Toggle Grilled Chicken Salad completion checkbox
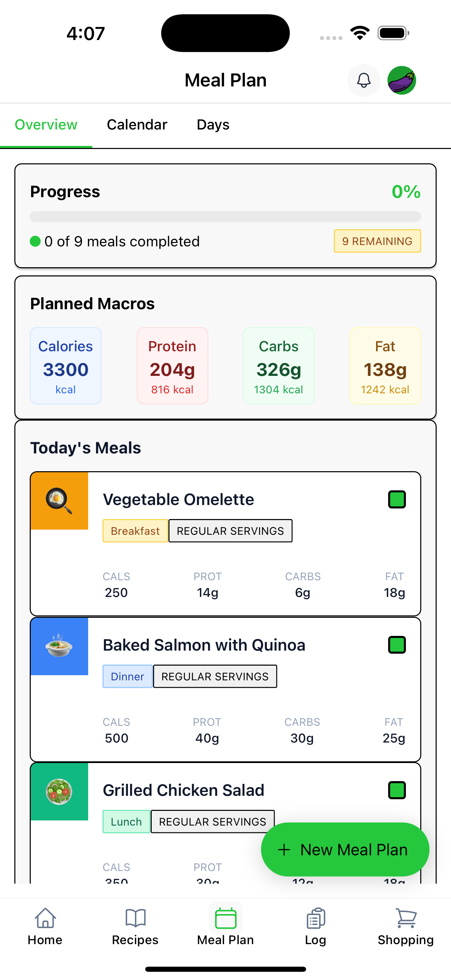 397,790
